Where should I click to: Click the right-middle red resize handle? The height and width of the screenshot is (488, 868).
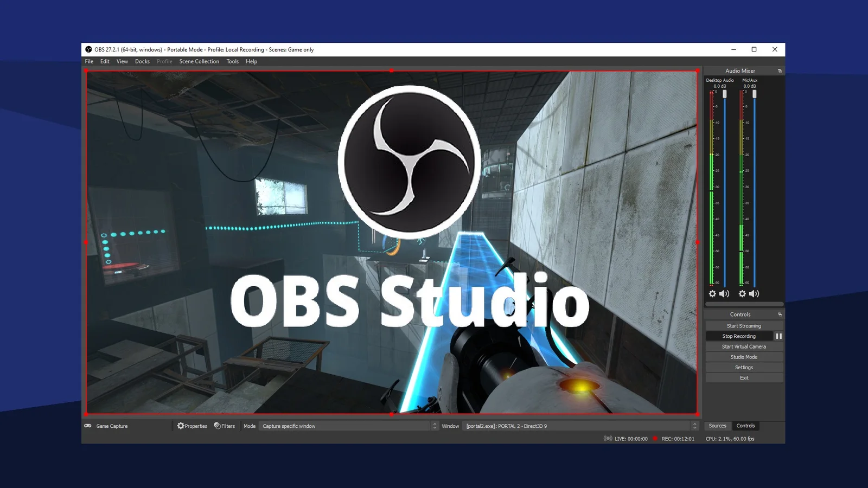pos(697,242)
